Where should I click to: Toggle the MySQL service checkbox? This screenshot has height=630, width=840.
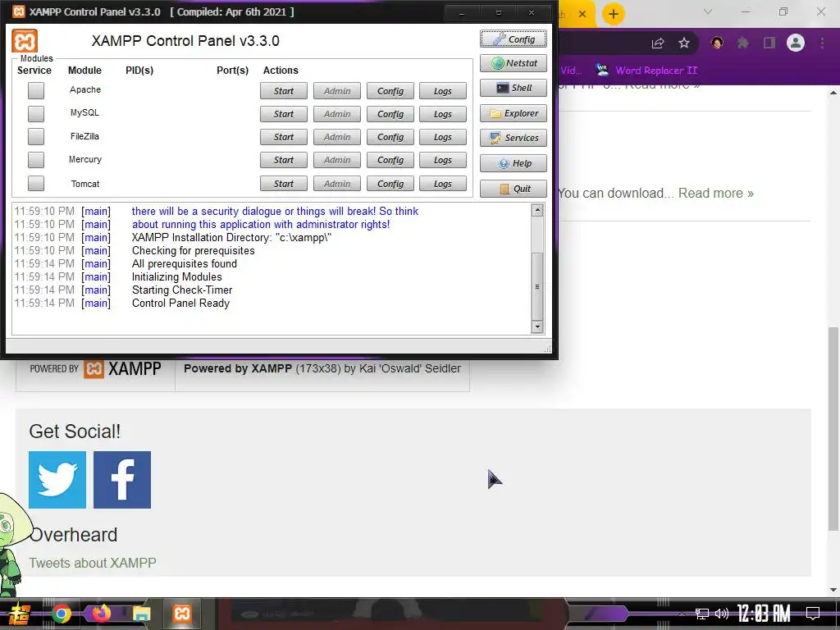[x=36, y=113]
